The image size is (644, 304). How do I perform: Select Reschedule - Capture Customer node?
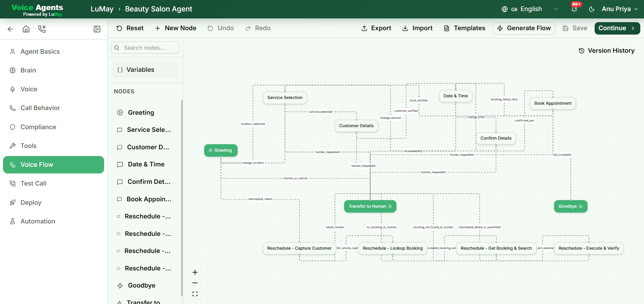tap(299, 248)
